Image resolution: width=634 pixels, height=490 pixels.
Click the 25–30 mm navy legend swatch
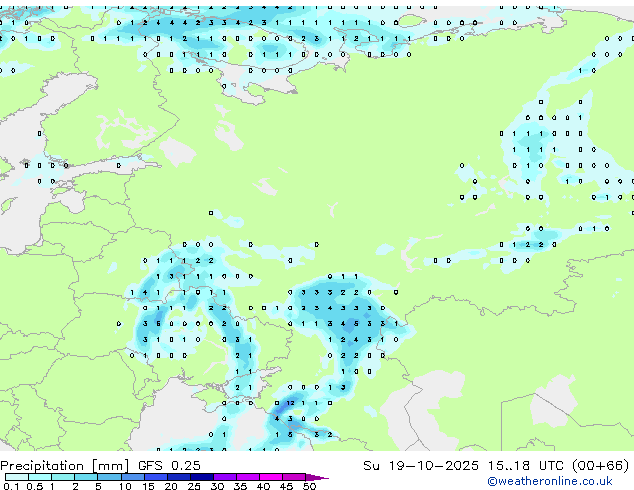point(201,477)
